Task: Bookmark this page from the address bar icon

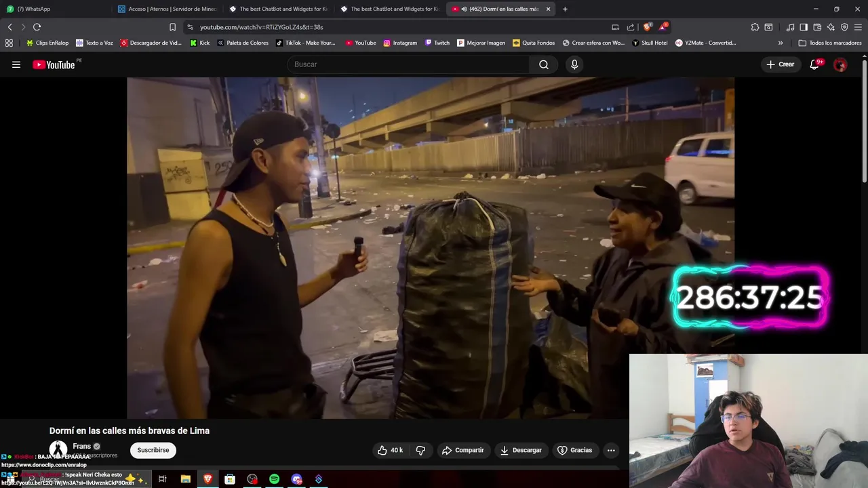Action: pyautogui.click(x=172, y=27)
